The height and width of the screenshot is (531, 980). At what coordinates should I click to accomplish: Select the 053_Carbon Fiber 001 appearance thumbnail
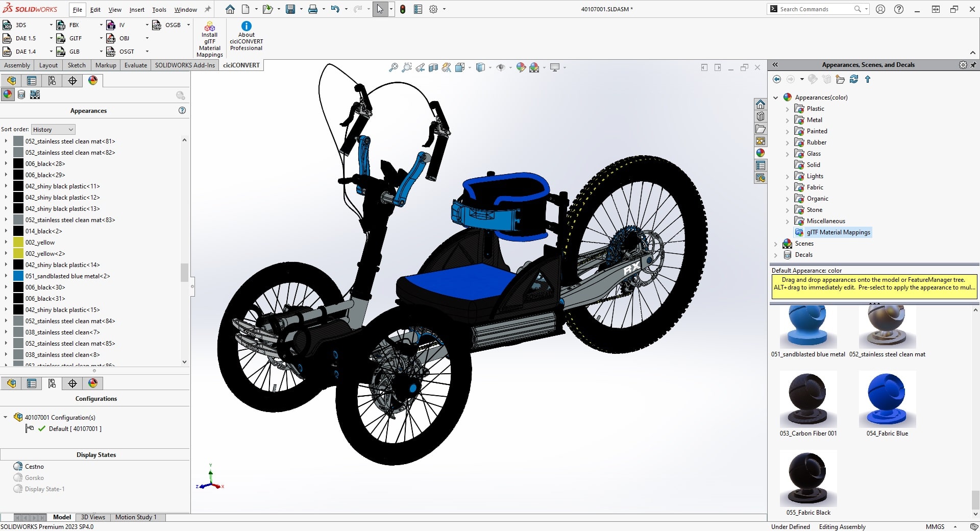click(x=808, y=399)
